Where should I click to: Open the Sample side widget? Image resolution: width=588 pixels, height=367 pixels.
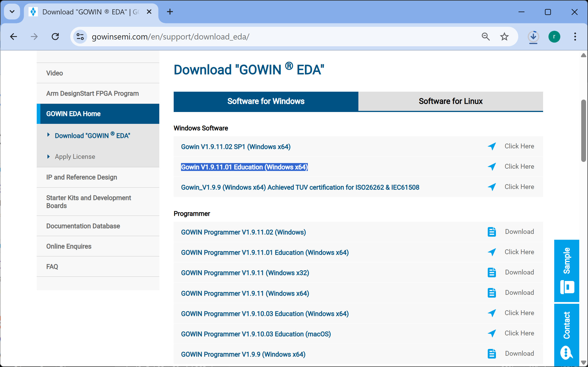pos(567,271)
